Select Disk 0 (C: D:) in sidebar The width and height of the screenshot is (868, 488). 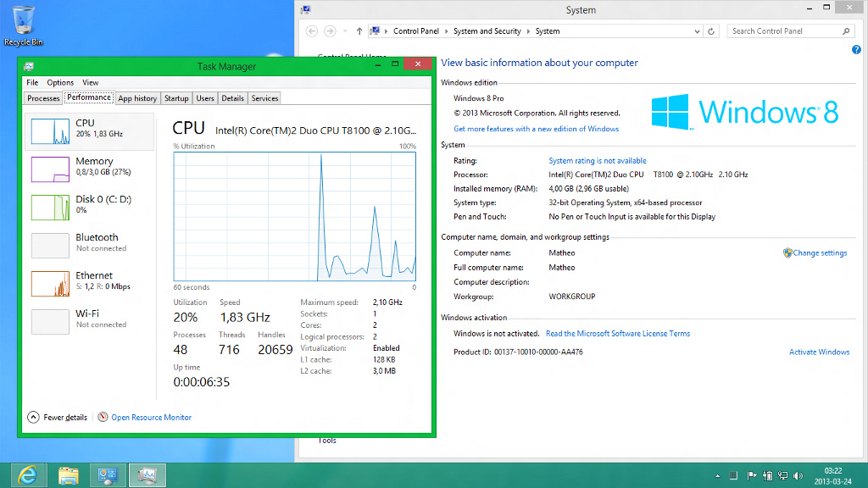[x=90, y=207]
